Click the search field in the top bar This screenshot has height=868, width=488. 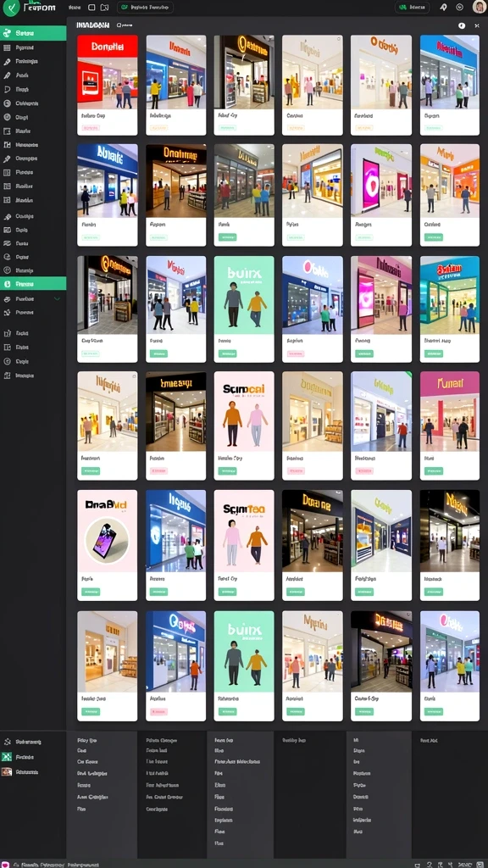point(145,7)
